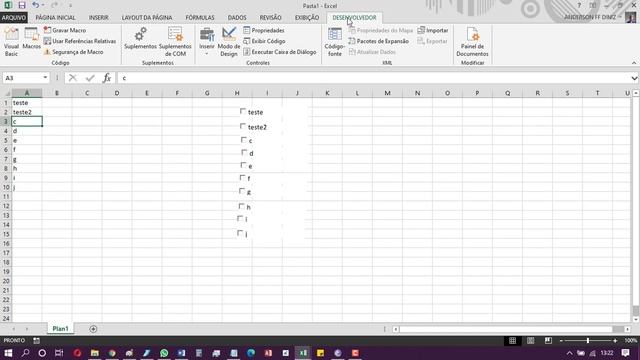Open ARQUIVO menu
The image size is (640, 360).
(14, 18)
